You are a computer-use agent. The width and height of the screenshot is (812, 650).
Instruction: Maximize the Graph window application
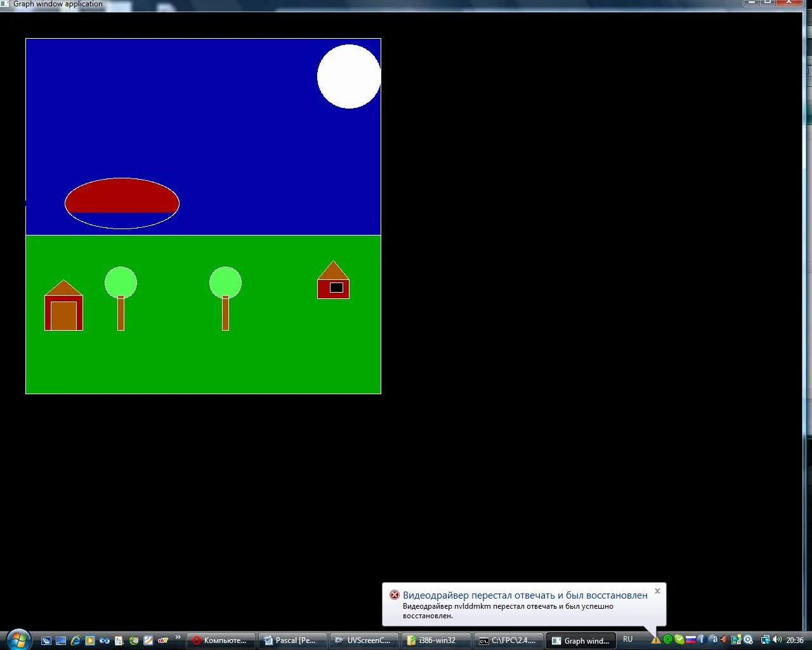tap(767, 3)
